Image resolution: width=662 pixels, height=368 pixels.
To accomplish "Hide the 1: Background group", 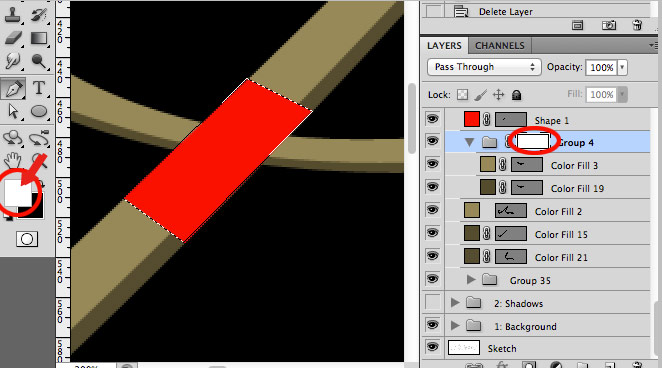I will point(432,325).
